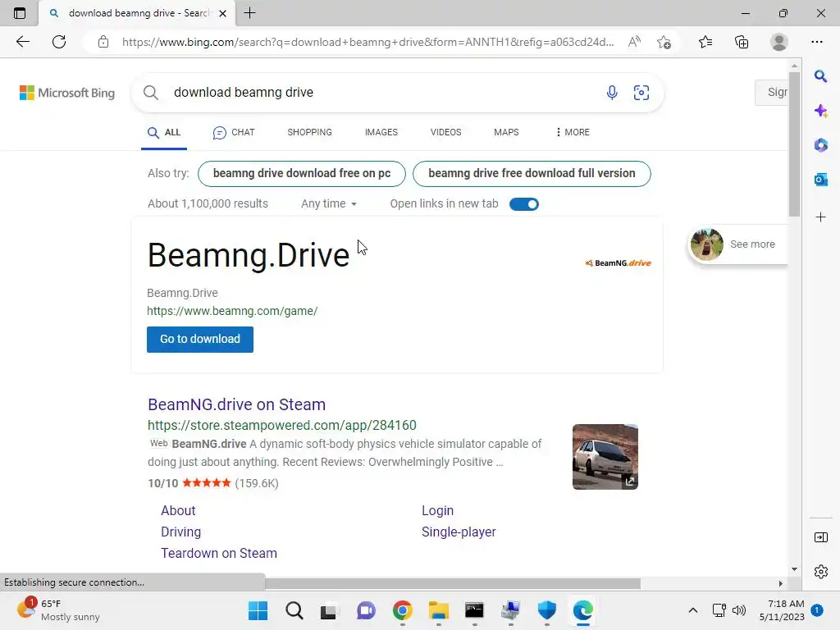Open the Steam result car thumbnail
The image size is (840, 630).
[x=605, y=457]
